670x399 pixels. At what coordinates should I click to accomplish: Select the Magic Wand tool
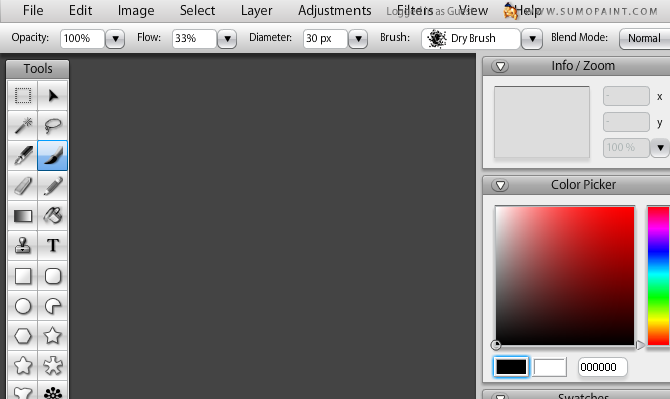(23, 126)
